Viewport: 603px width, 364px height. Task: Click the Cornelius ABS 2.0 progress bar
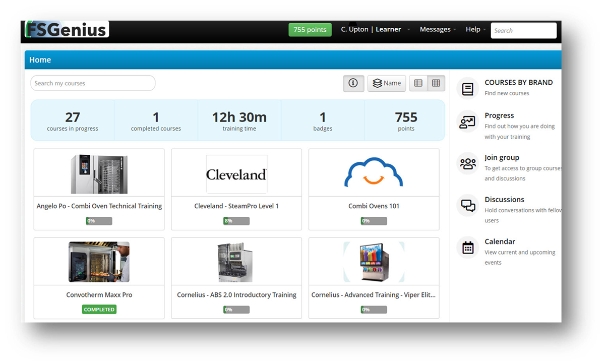point(236,310)
